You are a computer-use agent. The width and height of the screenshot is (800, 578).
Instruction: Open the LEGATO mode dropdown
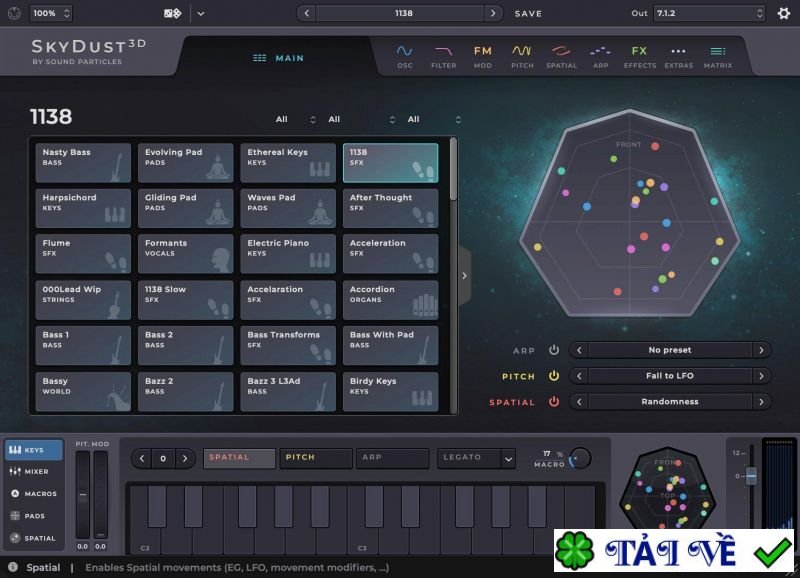[476, 458]
